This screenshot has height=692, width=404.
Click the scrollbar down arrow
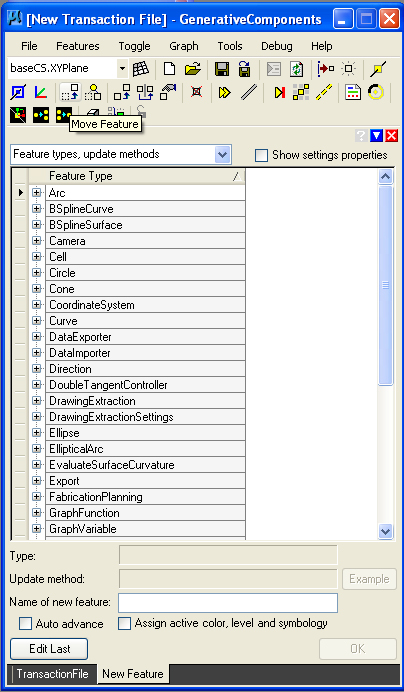pos(385,531)
